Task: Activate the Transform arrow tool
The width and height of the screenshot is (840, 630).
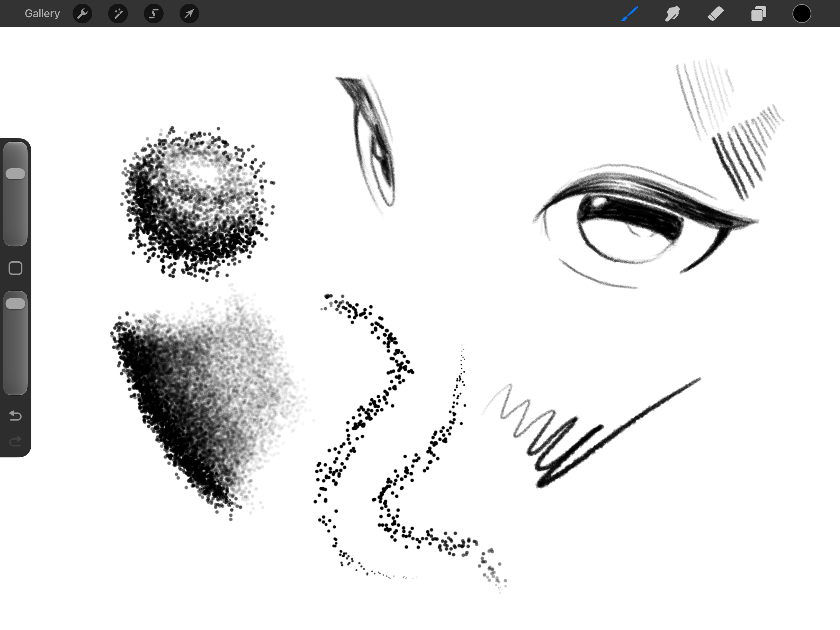Action: [x=189, y=14]
